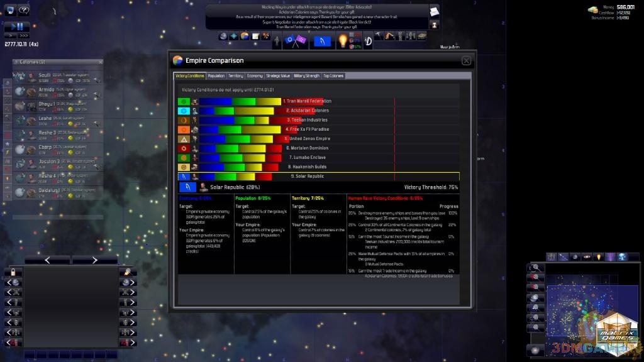Switch to the Population tab
644x362 pixels.
[x=216, y=76]
